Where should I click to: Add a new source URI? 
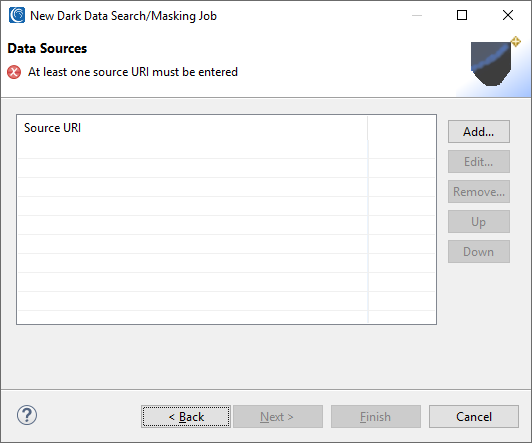pyautogui.click(x=479, y=132)
